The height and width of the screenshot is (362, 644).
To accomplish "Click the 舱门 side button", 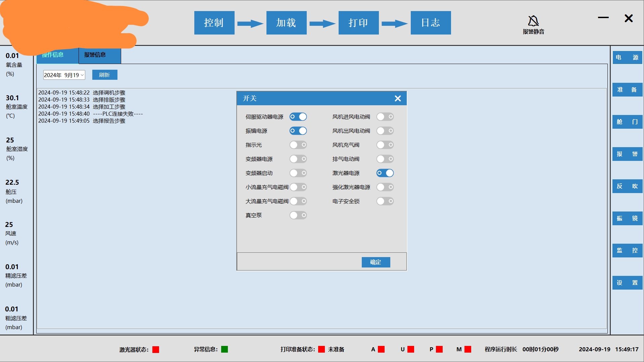I will pyautogui.click(x=627, y=122).
